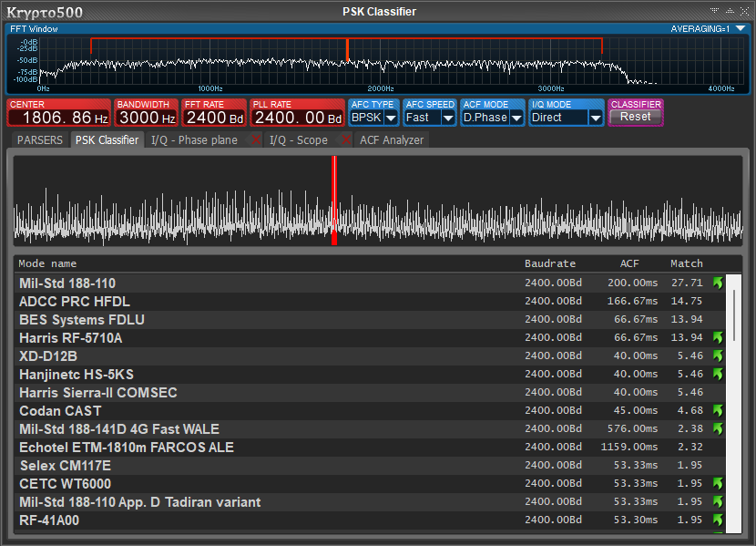Image resolution: width=756 pixels, height=546 pixels.
Task: Reset the classifier with the Reset button
Action: point(636,117)
